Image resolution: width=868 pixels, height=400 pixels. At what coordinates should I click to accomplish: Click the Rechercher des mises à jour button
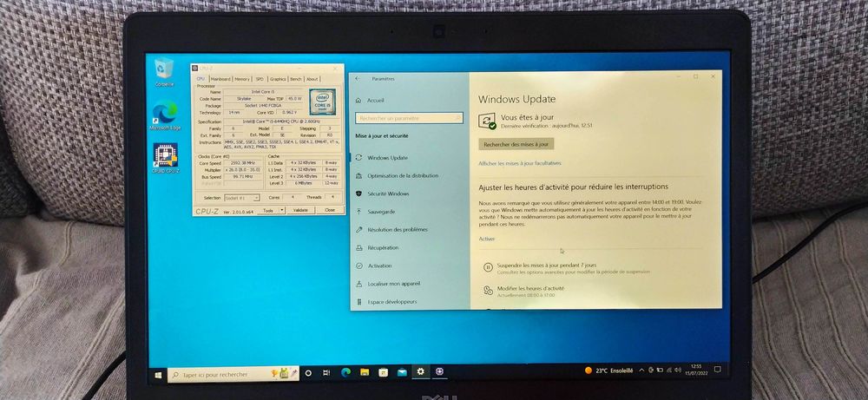point(516,144)
